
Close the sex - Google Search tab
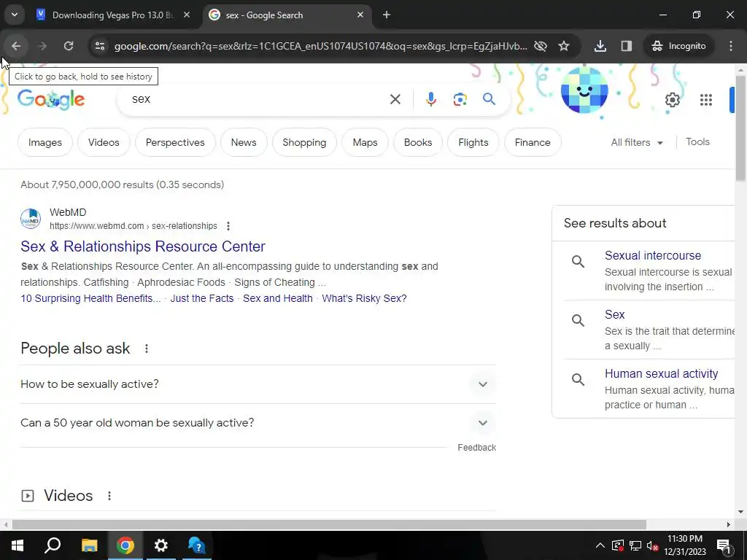tap(360, 15)
